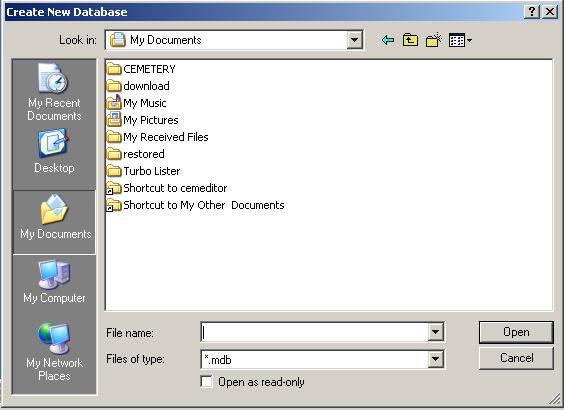Click the CEMETERY folder name
This screenshot has width=564, height=410.
[149, 69]
